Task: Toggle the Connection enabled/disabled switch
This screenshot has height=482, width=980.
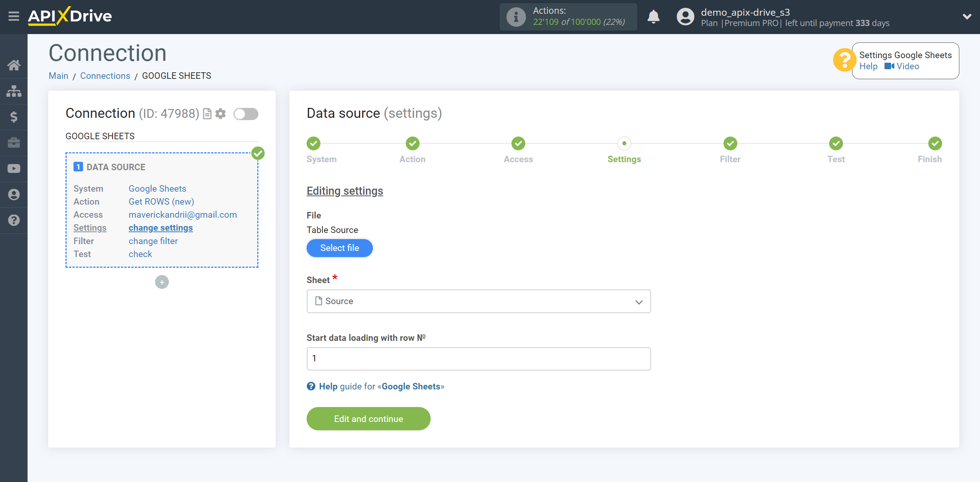Action: (x=246, y=114)
